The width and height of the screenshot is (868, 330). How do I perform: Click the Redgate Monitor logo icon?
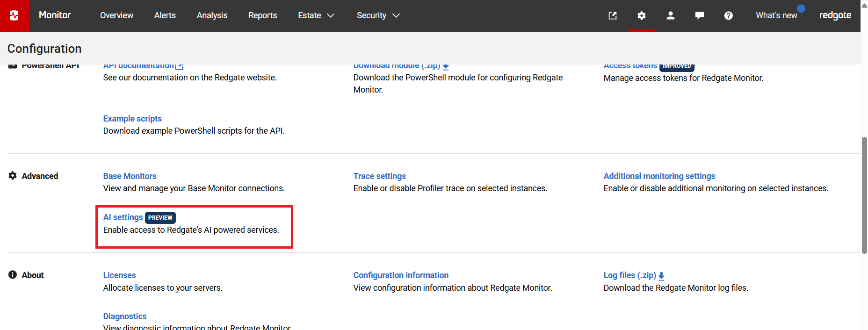click(14, 15)
